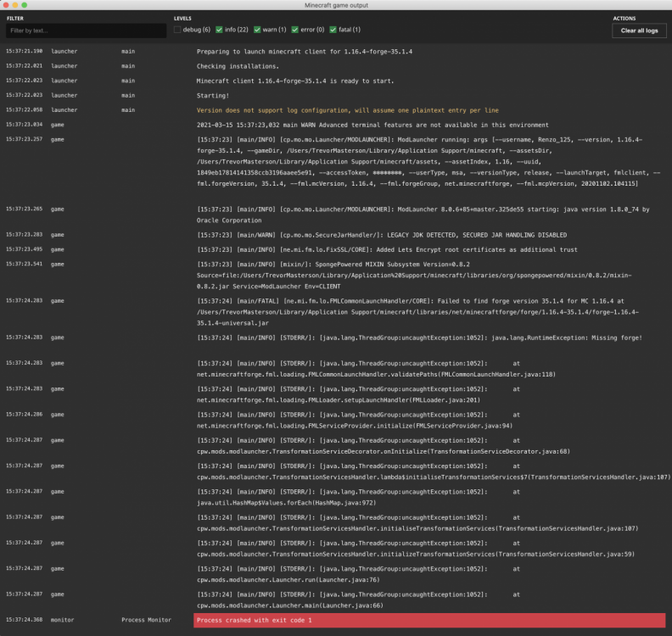
Task: Click the 'Added Lets Encrypt root certificates' line
Action: click(x=387, y=249)
